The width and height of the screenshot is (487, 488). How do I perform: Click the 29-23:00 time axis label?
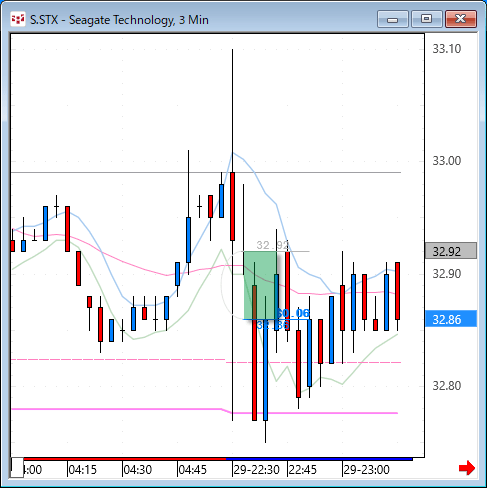(x=366, y=470)
